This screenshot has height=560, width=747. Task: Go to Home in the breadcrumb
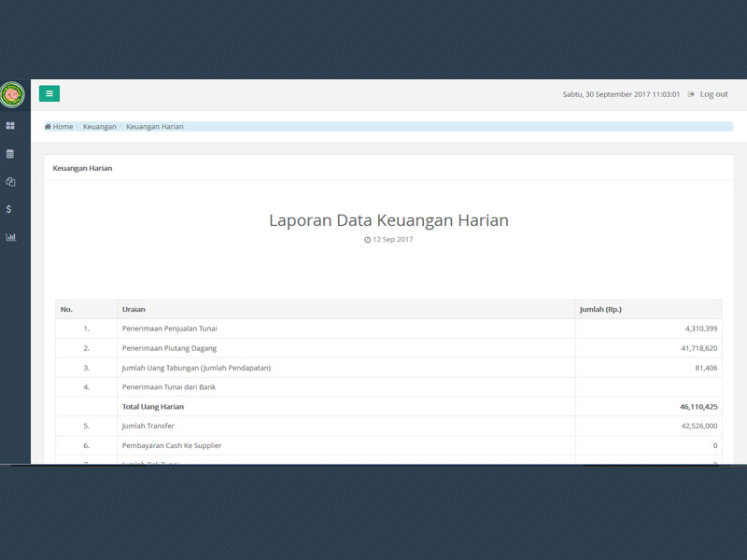click(x=63, y=127)
